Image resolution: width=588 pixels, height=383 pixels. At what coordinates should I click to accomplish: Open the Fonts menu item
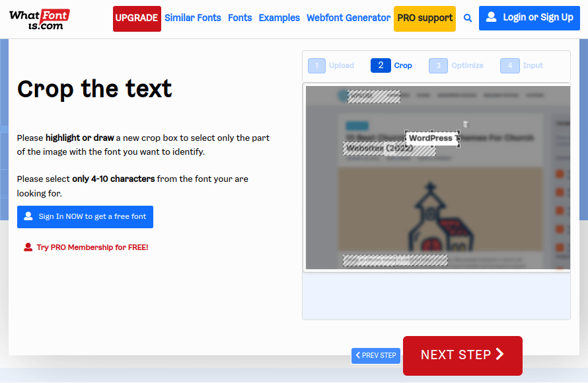(240, 18)
